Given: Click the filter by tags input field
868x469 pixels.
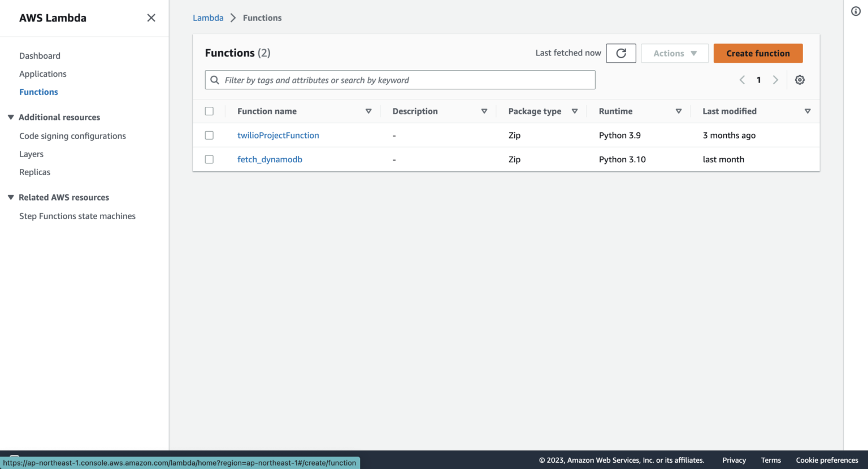Looking at the screenshot, I should click(396, 80).
